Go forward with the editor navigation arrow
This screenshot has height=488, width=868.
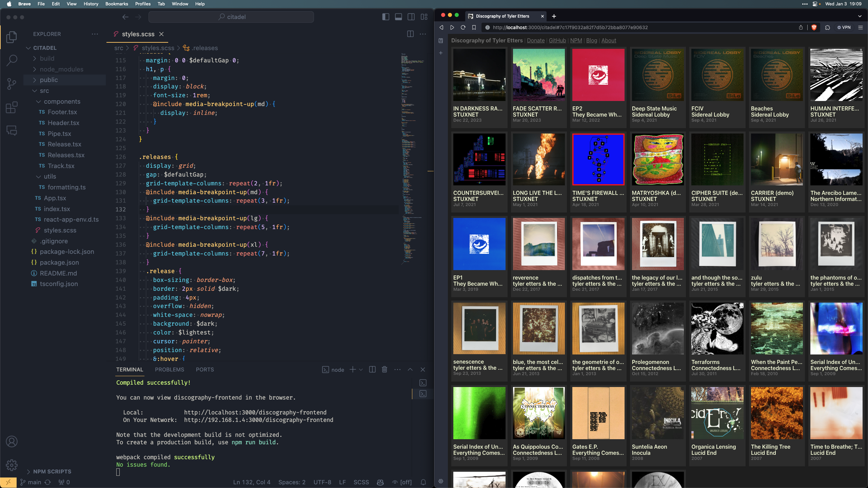coord(138,17)
